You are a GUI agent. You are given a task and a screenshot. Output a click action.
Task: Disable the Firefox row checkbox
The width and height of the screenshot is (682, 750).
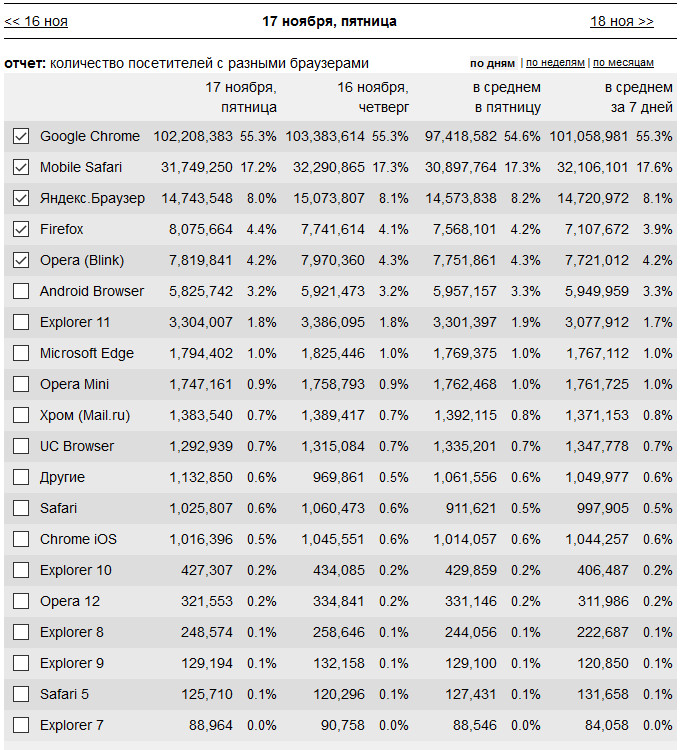click(21, 229)
